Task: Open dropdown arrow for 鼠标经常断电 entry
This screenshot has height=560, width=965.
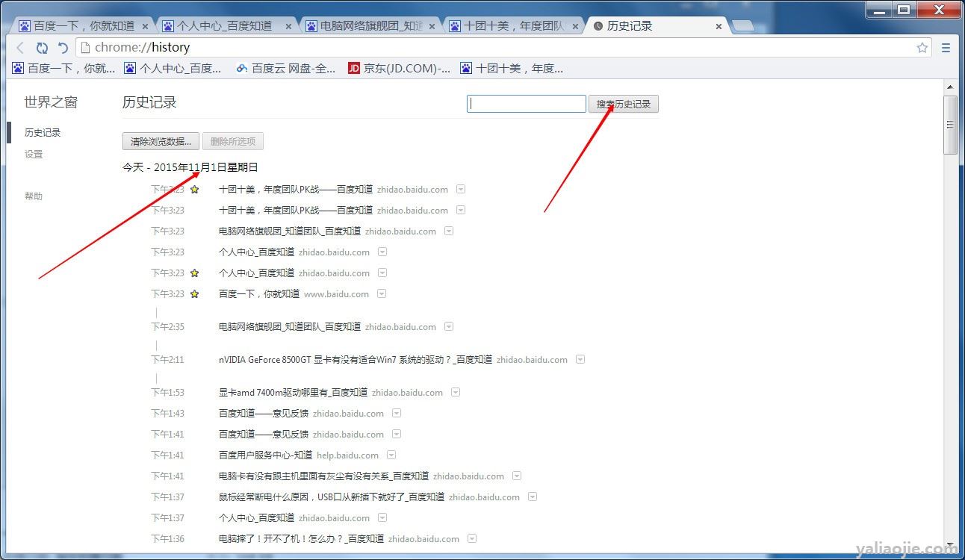Action: 533,497
